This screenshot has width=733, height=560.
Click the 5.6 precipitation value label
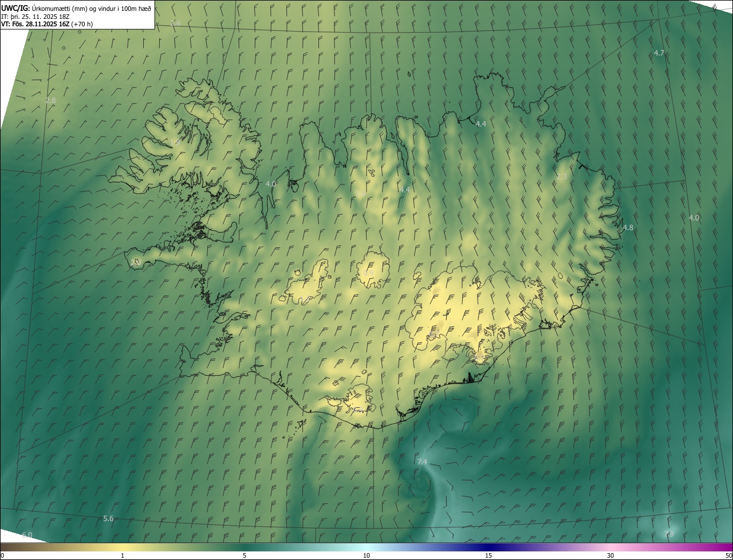108,518
